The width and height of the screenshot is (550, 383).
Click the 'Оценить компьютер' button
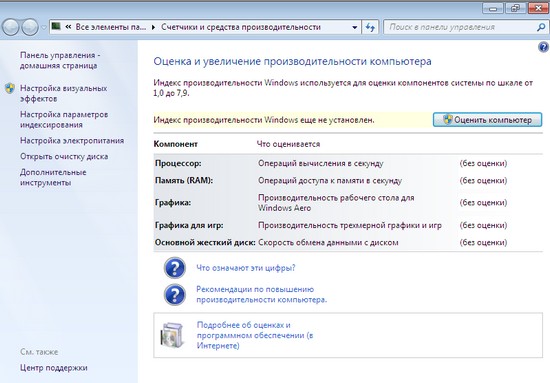487,120
